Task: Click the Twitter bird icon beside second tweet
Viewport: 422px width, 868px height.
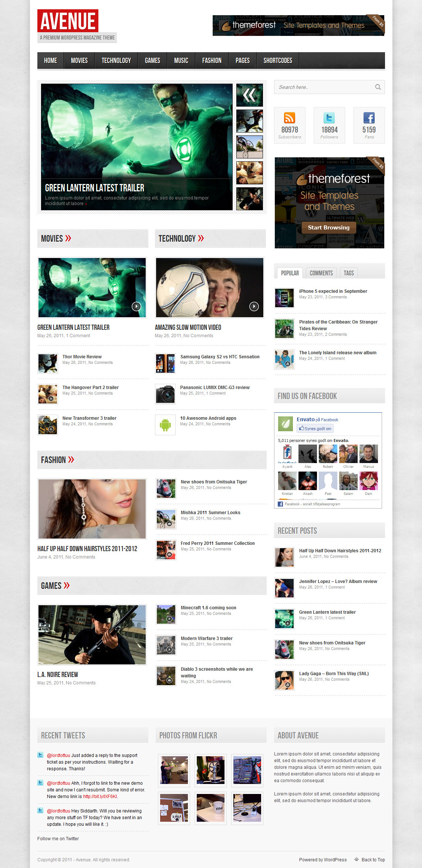Action: tap(40, 783)
